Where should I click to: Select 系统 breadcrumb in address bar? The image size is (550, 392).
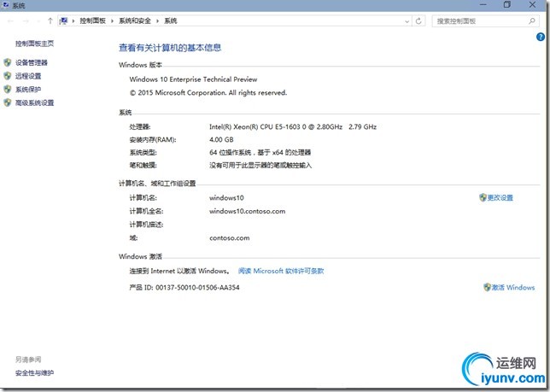pos(171,21)
